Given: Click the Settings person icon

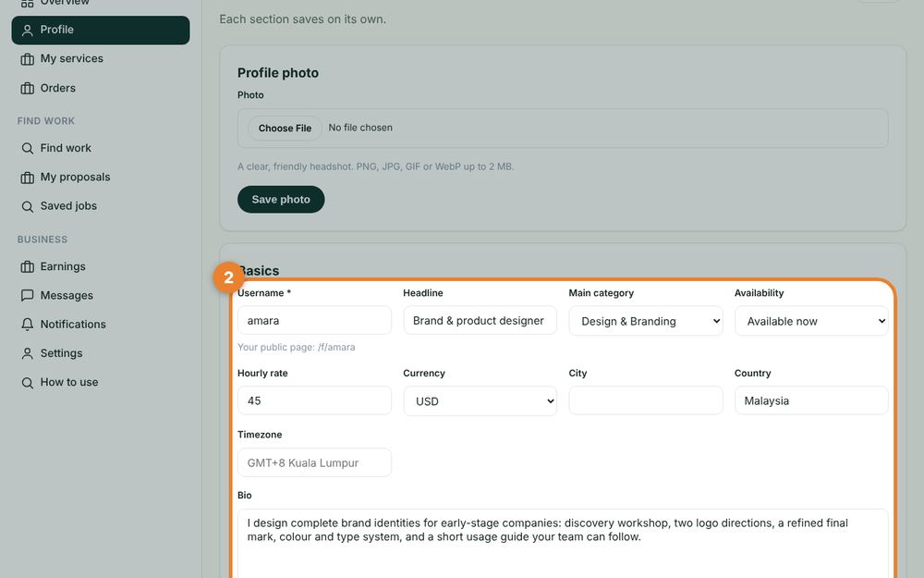Looking at the screenshot, I should coord(27,353).
